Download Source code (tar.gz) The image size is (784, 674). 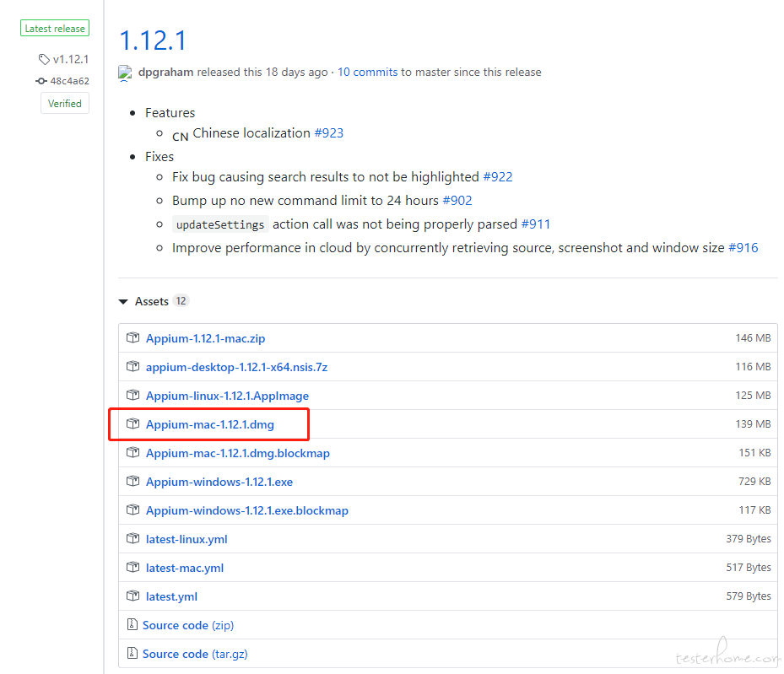(195, 654)
